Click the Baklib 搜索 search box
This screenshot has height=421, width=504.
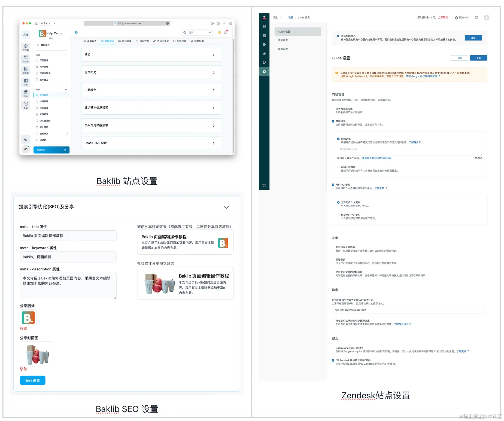click(198, 32)
